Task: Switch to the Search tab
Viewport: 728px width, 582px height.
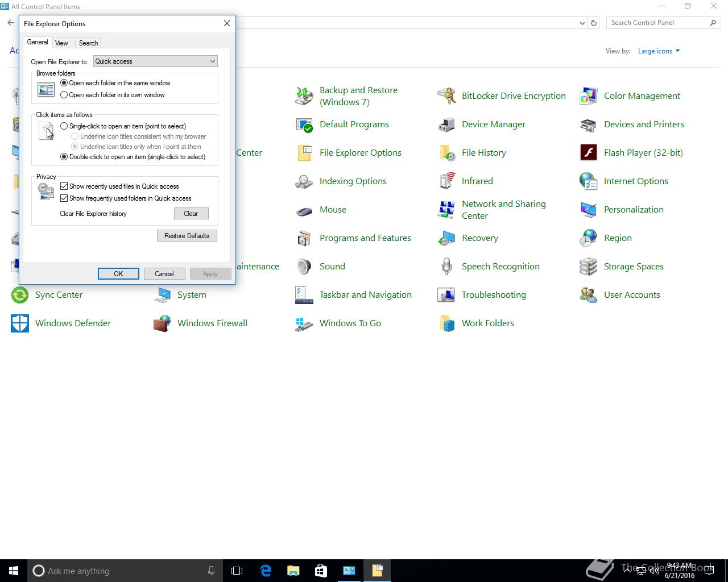Action: (x=88, y=43)
